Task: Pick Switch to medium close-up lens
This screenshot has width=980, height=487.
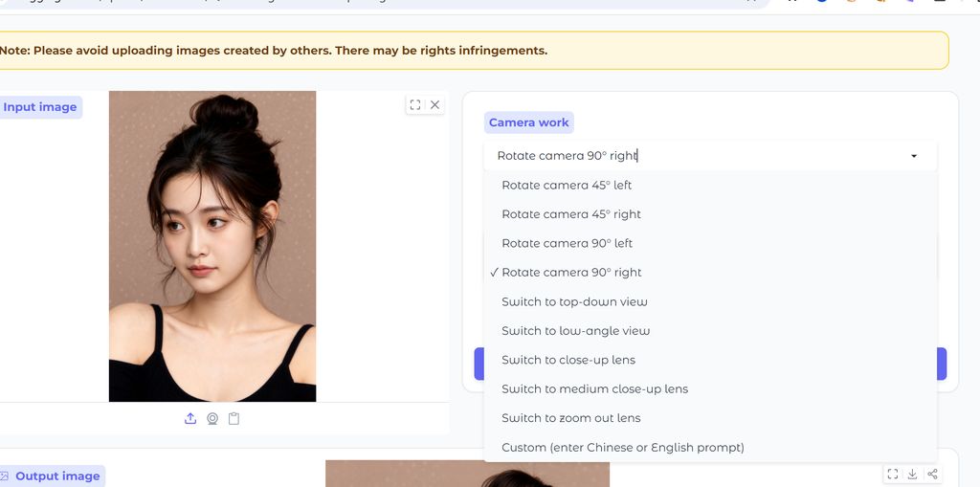Action: point(594,389)
